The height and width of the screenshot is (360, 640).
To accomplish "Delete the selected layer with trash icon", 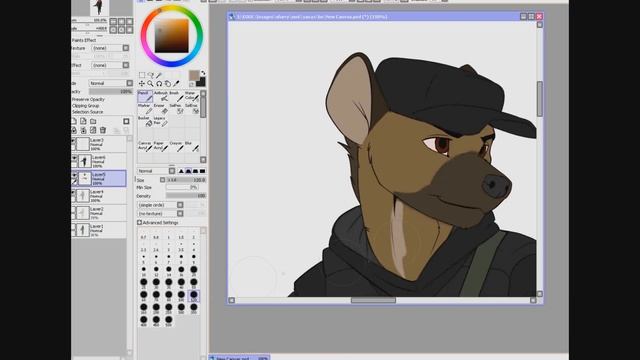I will coord(103,130).
